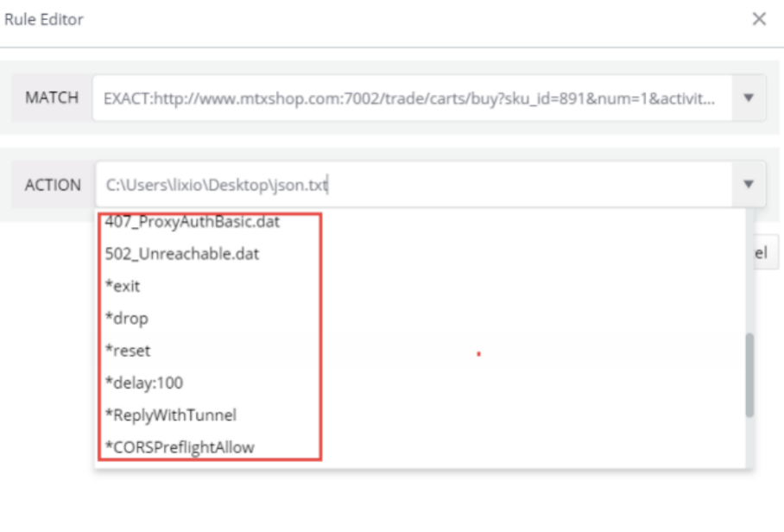Close the Rule Editor dialog

tap(759, 19)
